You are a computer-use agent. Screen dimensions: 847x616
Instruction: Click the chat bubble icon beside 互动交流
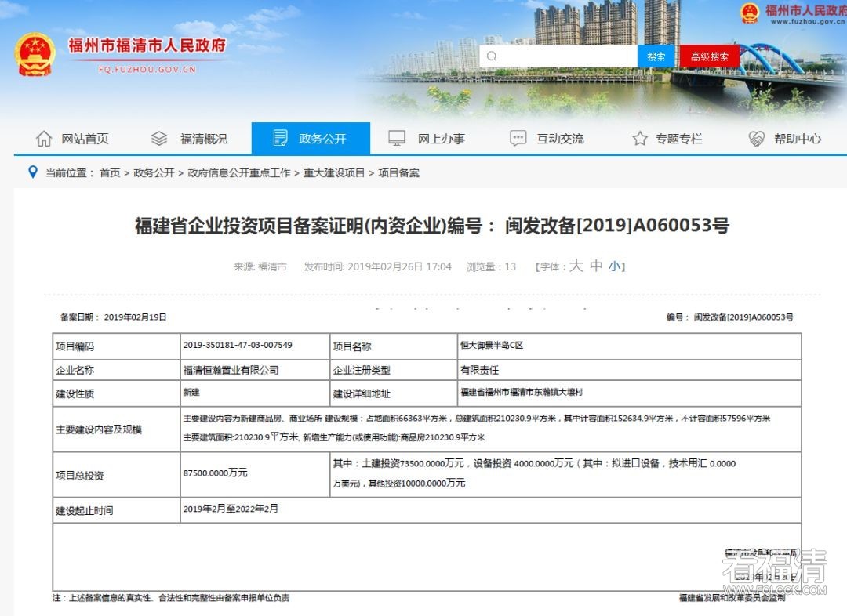point(518,138)
